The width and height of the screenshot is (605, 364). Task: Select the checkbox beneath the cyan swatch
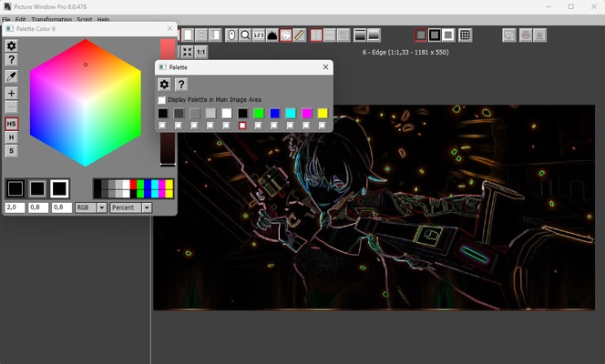tap(290, 126)
